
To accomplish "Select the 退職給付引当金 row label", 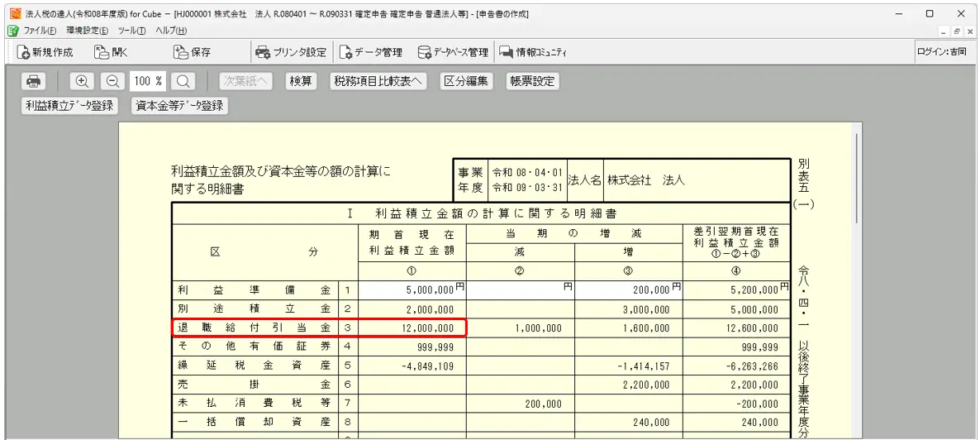I will pos(255,328).
